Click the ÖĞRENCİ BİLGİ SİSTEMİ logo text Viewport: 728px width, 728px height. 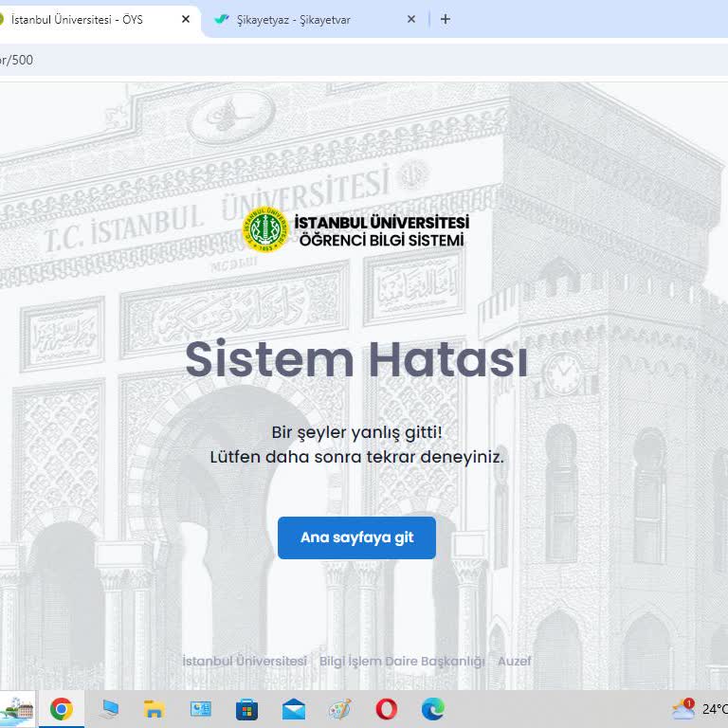click(381, 241)
